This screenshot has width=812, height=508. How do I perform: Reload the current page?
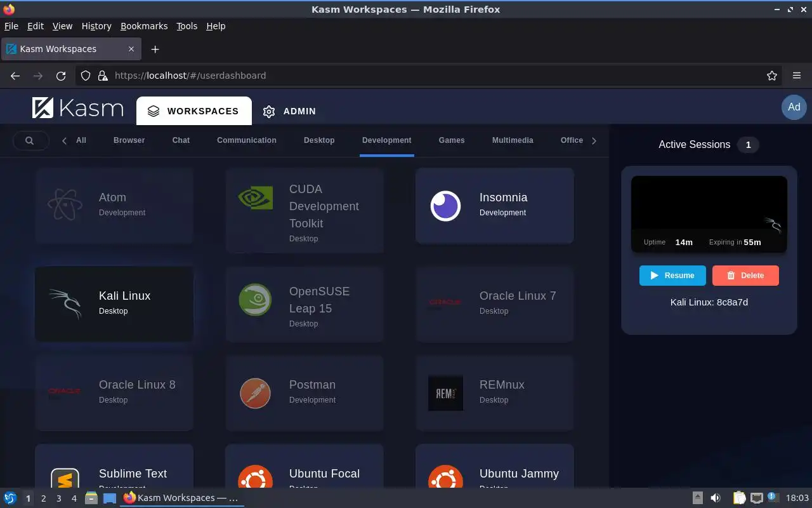tap(61, 76)
